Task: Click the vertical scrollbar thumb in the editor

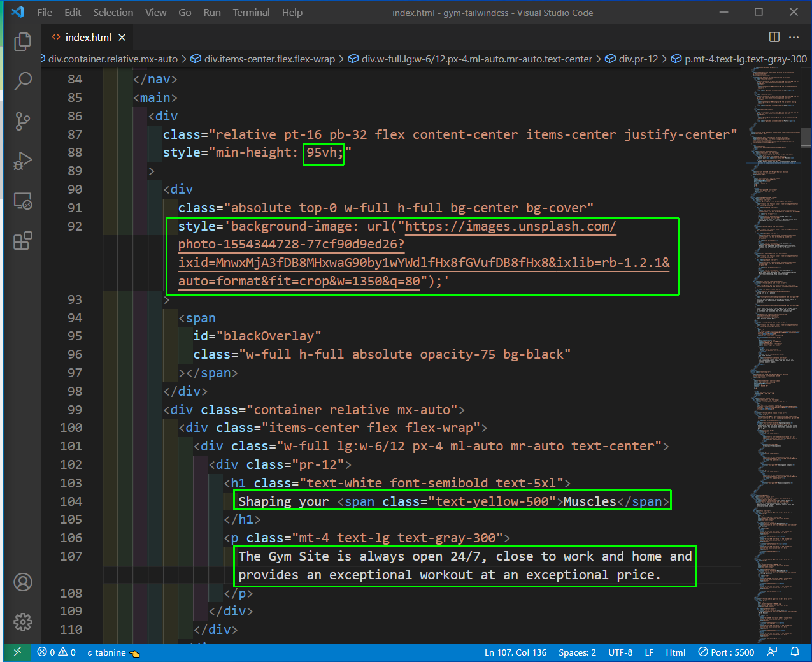Action: 806,137
